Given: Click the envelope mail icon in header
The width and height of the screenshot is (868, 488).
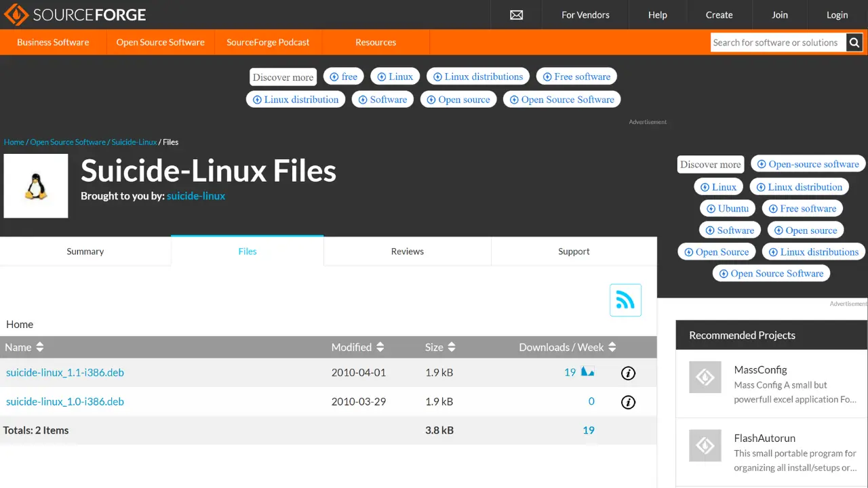Looking at the screenshot, I should [516, 15].
